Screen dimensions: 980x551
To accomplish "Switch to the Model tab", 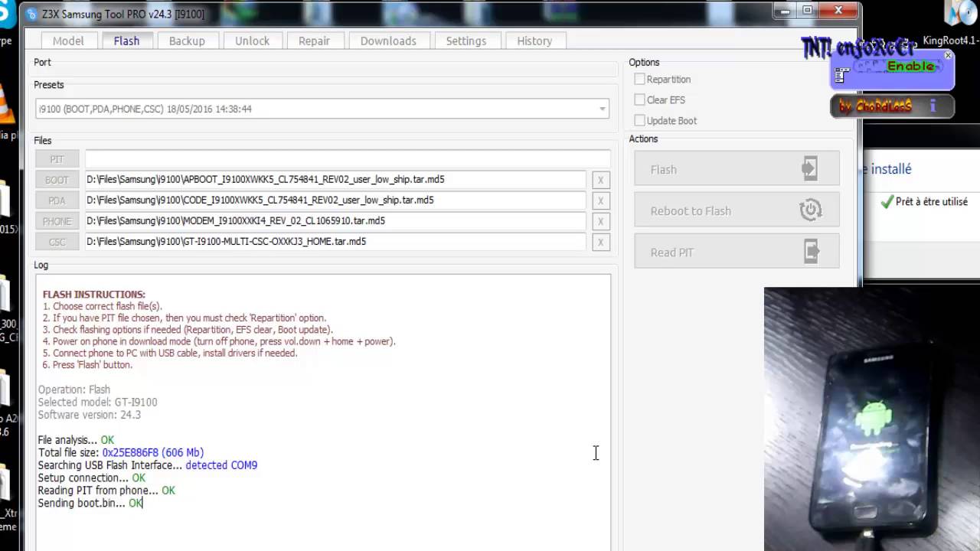I will click(68, 41).
